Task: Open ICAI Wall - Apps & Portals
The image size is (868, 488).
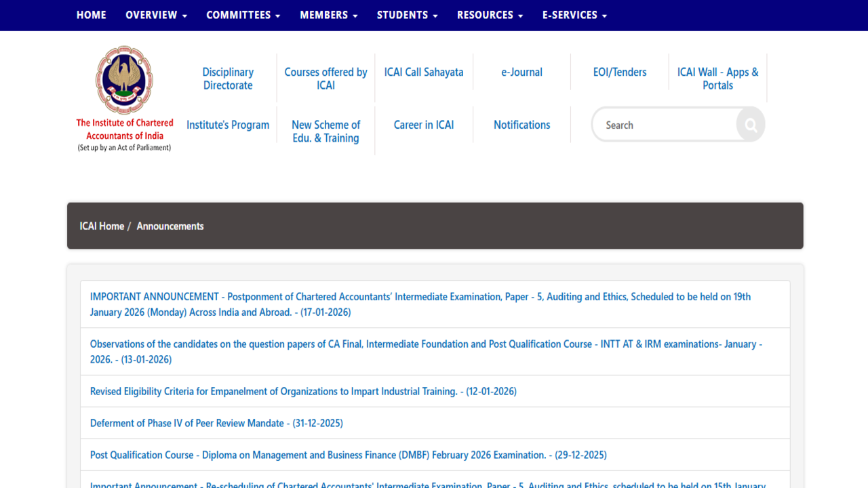Action: pos(717,79)
